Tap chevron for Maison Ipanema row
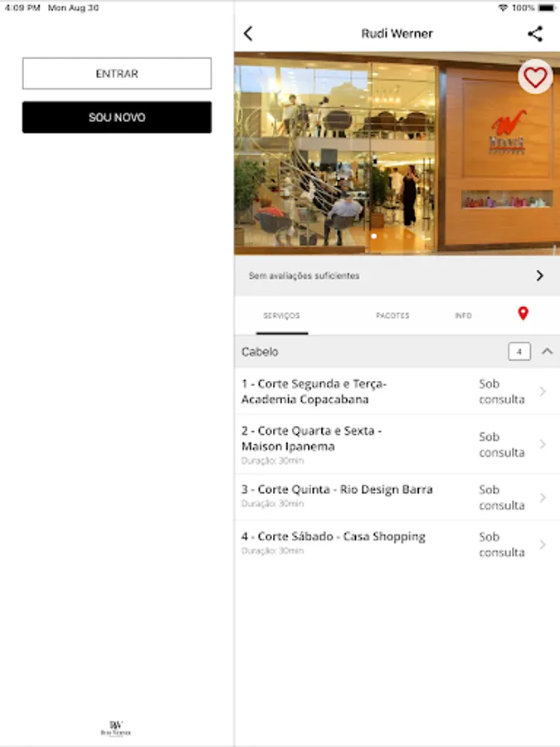 tap(543, 444)
